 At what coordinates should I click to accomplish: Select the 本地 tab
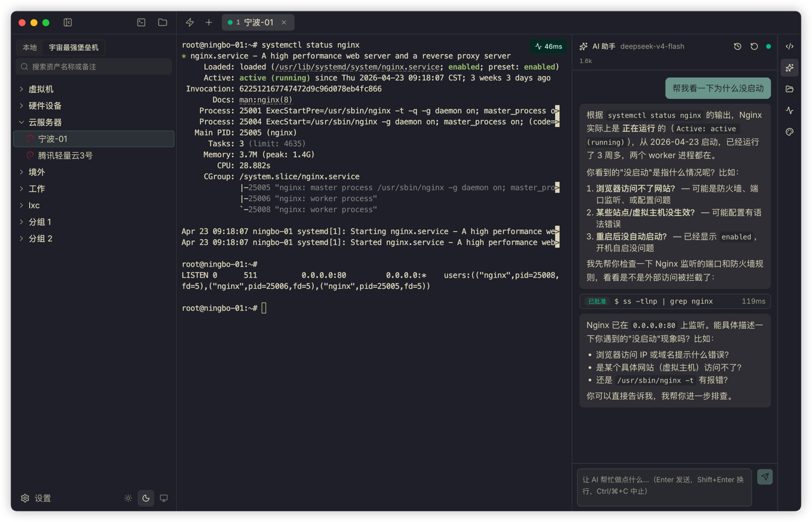pyautogui.click(x=30, y=47)
